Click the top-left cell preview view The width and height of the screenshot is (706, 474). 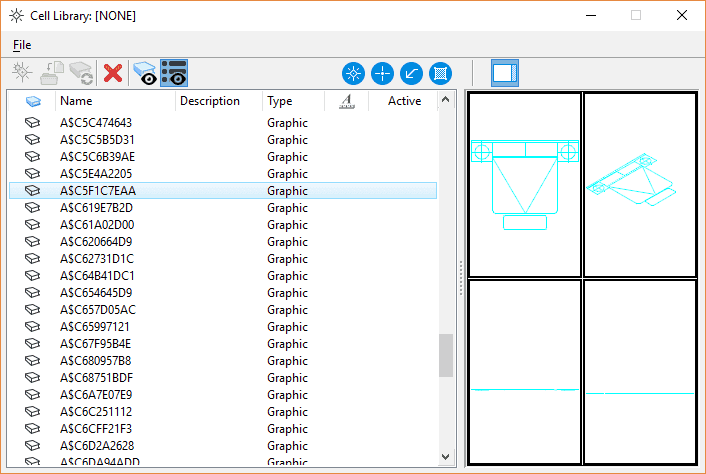[x=525, y=185]
